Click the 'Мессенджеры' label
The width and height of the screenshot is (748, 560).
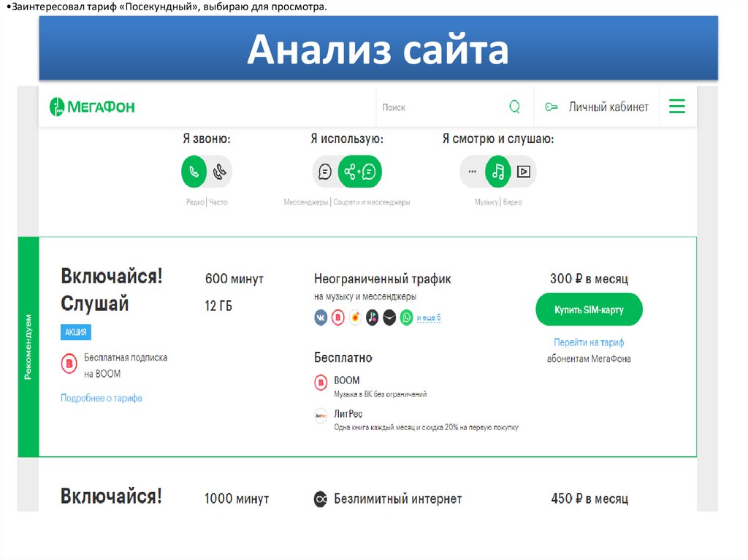click(306, 202)
